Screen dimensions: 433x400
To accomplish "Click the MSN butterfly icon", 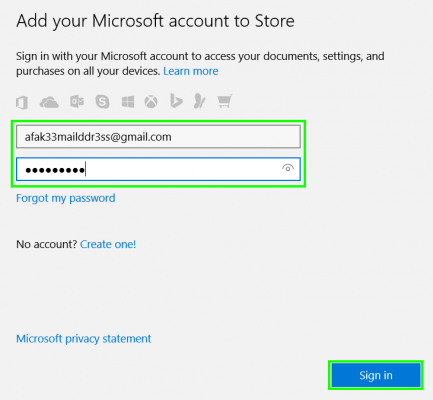I will [x=200, y=101].
